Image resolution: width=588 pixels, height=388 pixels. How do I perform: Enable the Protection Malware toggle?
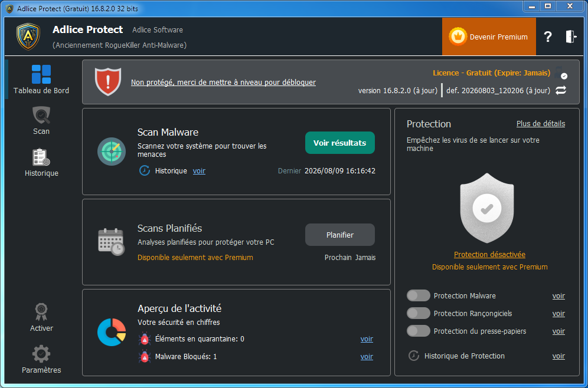[419, 295]
